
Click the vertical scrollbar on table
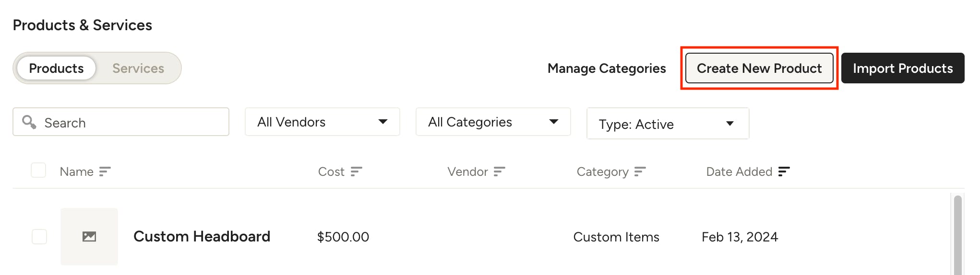coord(957,235)
